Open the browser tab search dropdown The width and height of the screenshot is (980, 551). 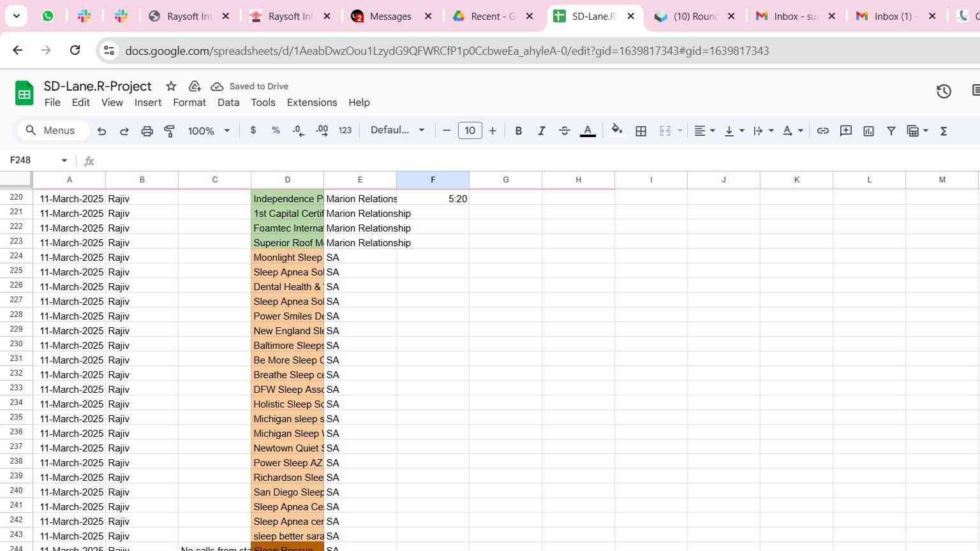pyautogui.click(x=16, y=17)
